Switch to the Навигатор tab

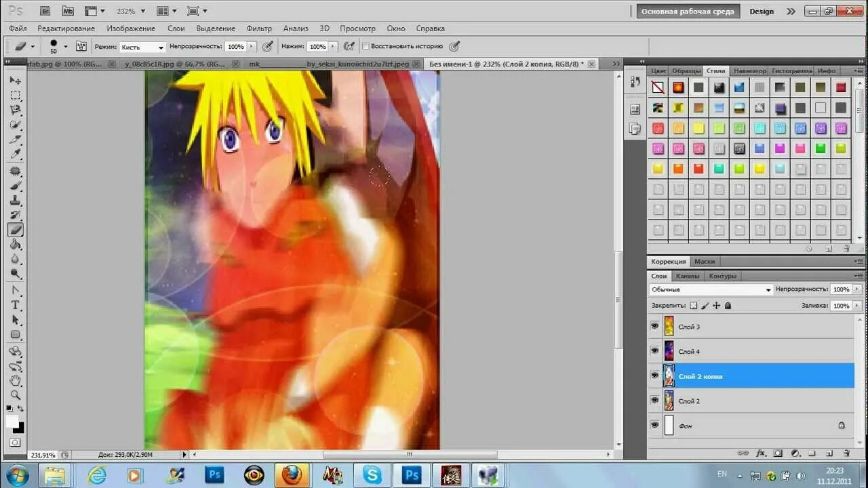click(x=749, y=70)
